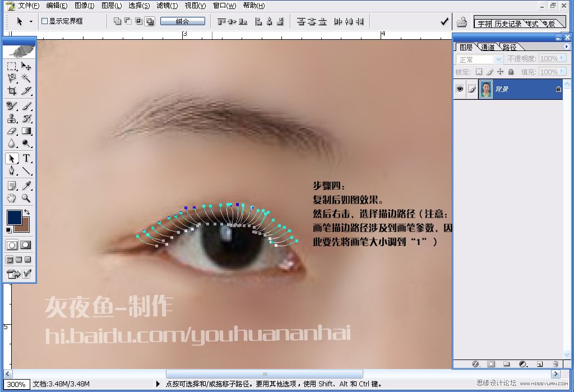The image size is (574, 392).
Task: Select the Lasso tool
Action: click(12, 78)
